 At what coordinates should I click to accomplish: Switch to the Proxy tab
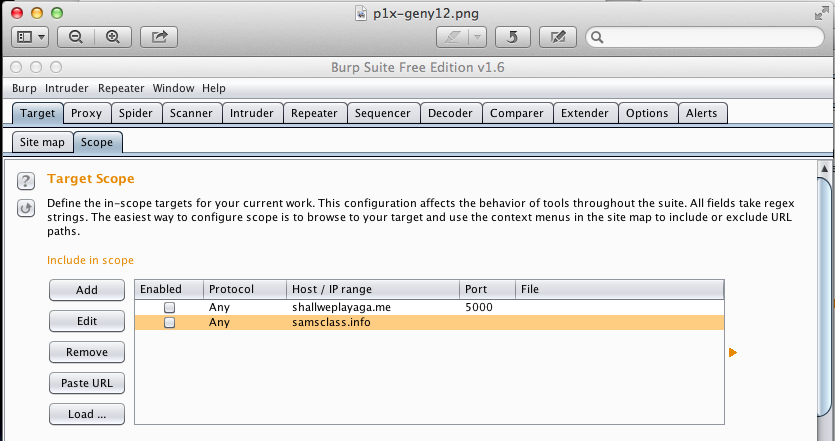click(86, 113)
